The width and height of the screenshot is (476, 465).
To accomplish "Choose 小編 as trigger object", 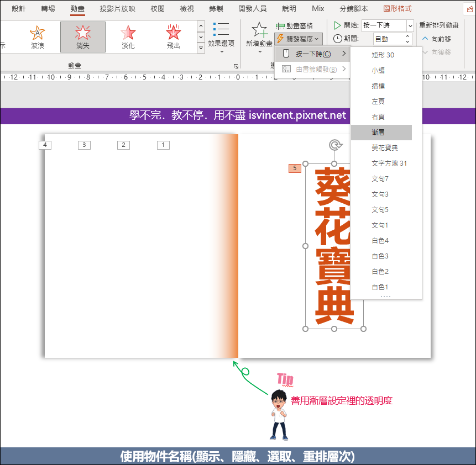I will (x=381, y=71).
